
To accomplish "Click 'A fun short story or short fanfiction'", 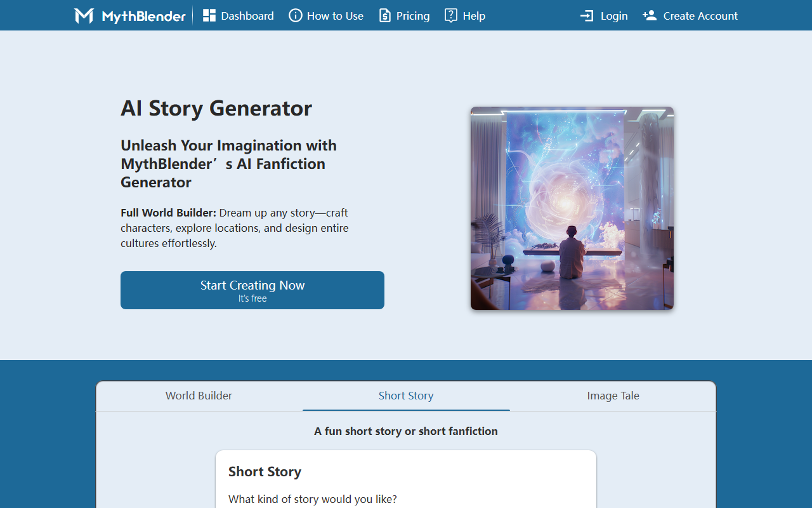I will [406, 431].
